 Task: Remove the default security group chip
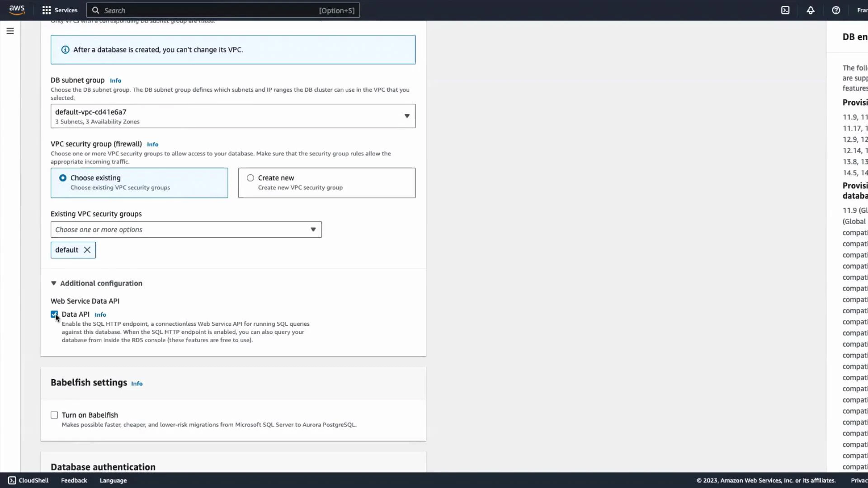86,250
